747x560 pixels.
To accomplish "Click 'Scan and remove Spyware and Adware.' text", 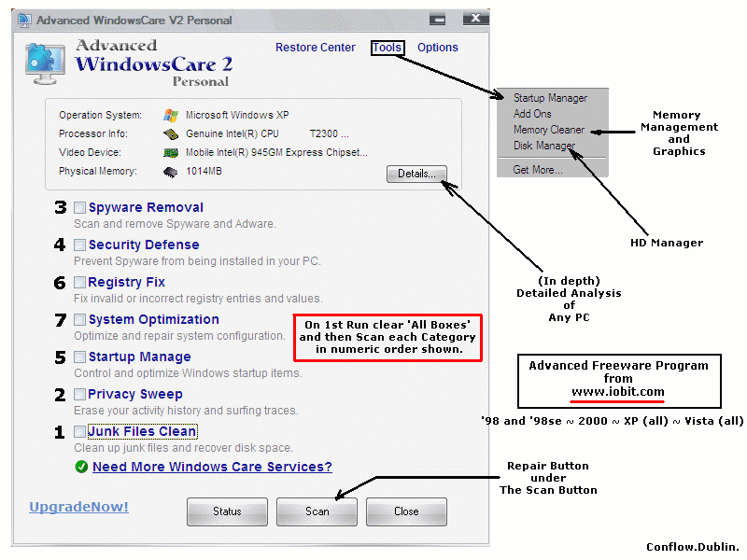I will point(175,224).
